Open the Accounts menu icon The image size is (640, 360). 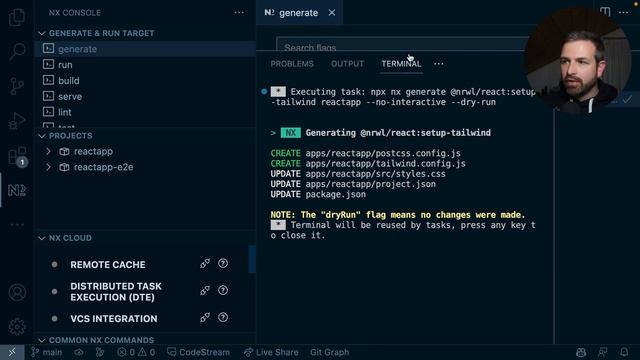pos(17,292)
